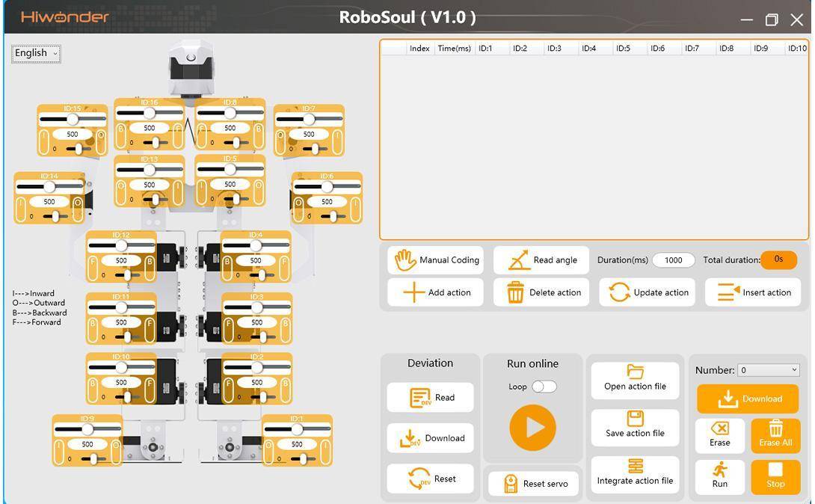The height and width of the screenshot is (504, 815).
Task: Save action file via disk icon
Action: pyautogui.click(x=635, y=419)
